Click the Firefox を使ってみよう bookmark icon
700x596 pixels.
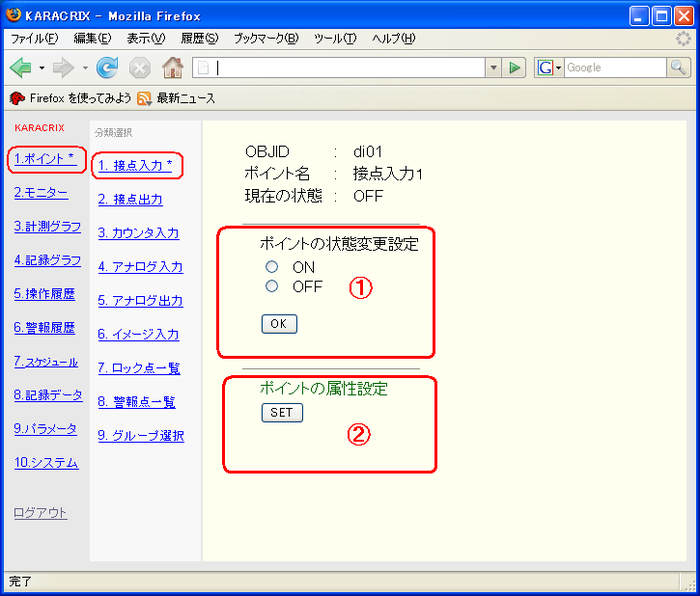pos(17,98)
